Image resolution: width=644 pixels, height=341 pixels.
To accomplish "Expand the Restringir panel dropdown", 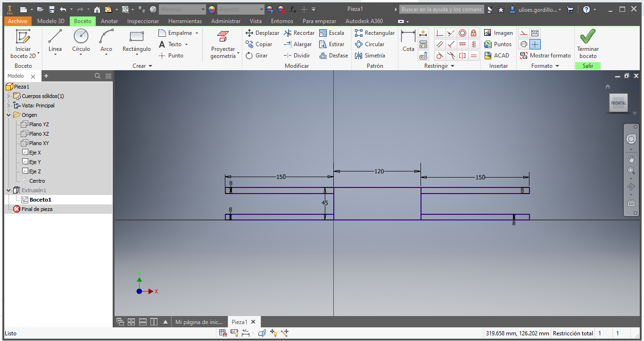I will pos(439,66).
